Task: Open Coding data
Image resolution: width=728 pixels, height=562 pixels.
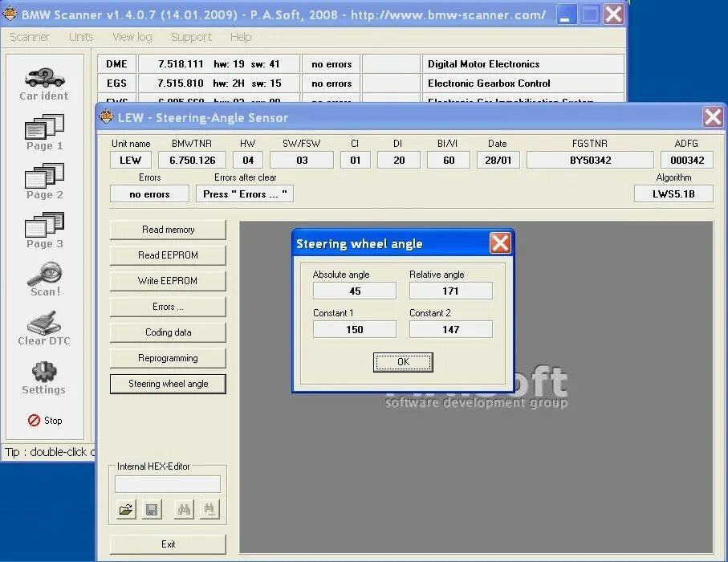Action: (168, 332)
